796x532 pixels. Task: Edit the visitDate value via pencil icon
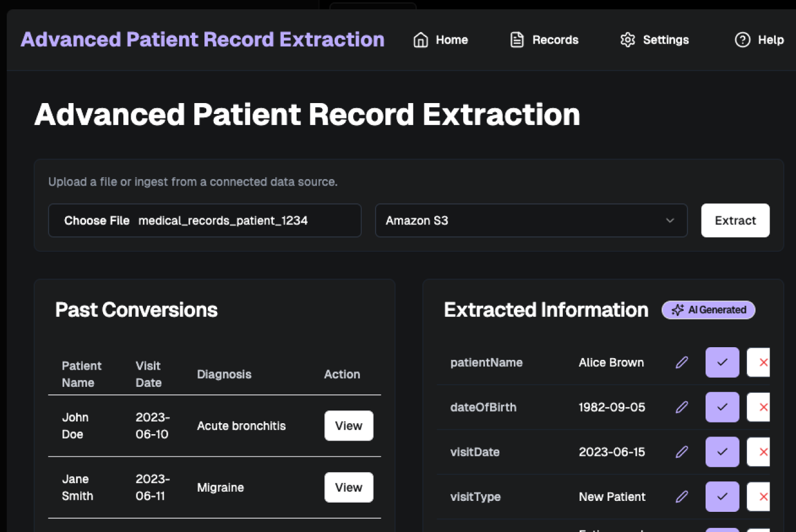[681, 452]
